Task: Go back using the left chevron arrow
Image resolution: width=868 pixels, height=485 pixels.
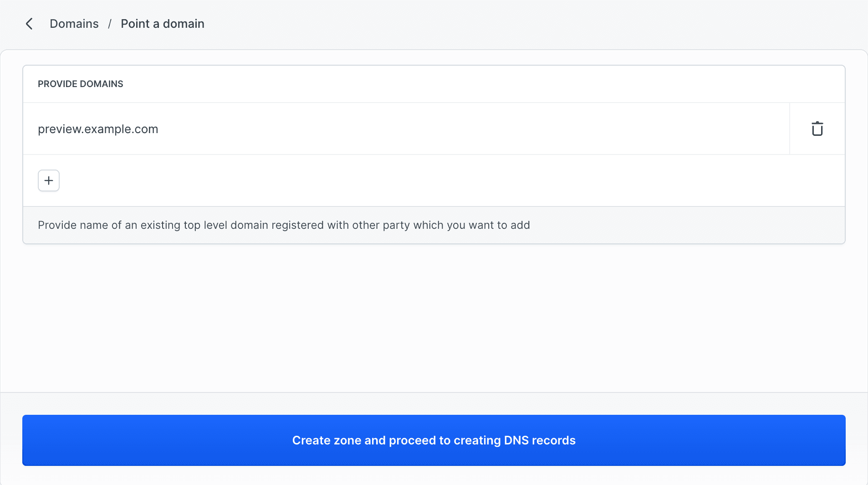Action: (29, 24)
